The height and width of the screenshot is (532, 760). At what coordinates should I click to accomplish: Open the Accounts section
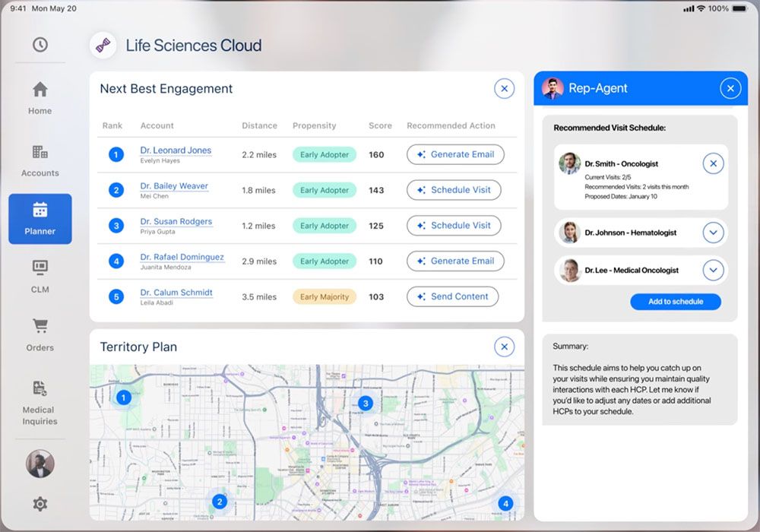(40, 160)
